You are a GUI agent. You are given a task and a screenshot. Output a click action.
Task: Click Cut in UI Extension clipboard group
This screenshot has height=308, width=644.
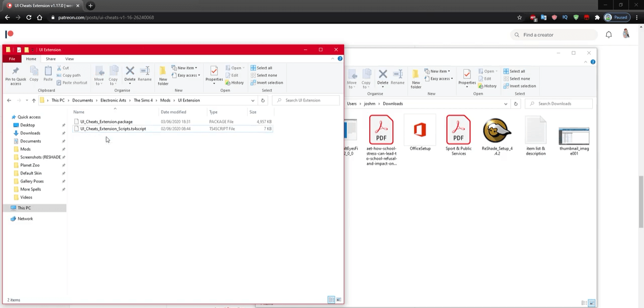pos(62,68)
